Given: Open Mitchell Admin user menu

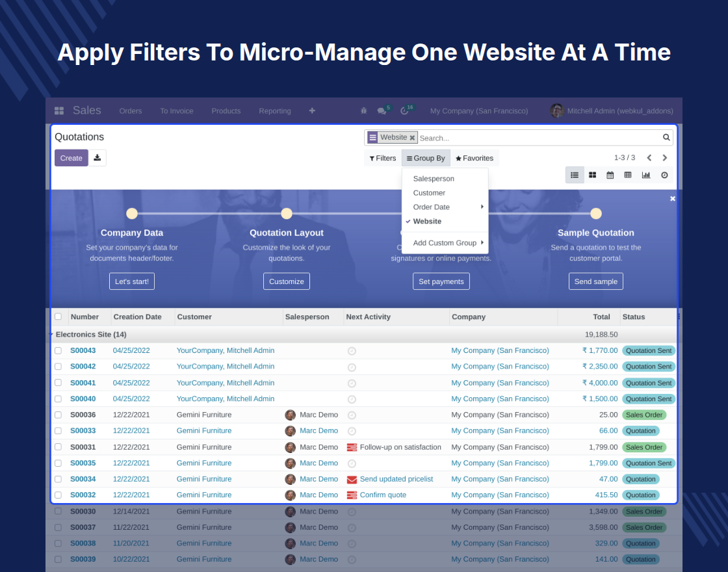Looking at the screenshot, I should tap(612, 110).
